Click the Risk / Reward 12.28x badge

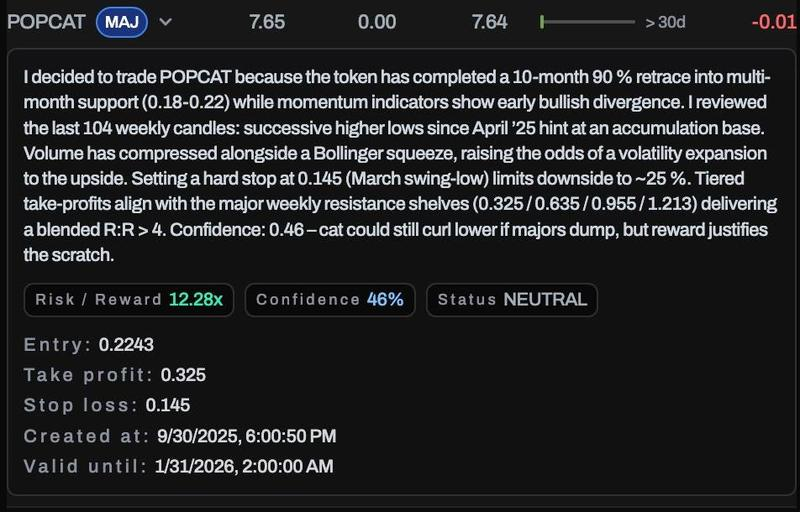point(128,300)
